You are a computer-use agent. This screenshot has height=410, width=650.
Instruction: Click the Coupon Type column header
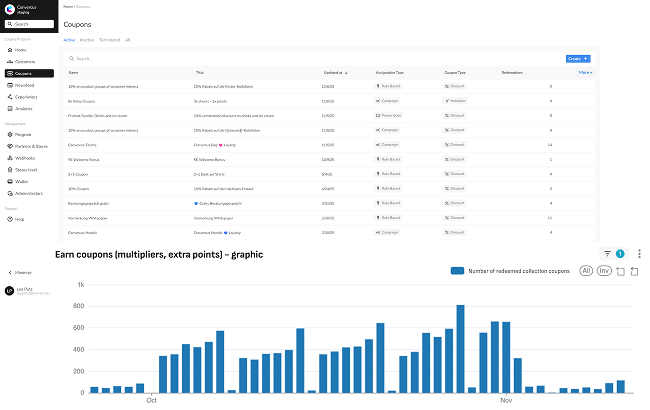pyautogui.click(x=455, y=73)
